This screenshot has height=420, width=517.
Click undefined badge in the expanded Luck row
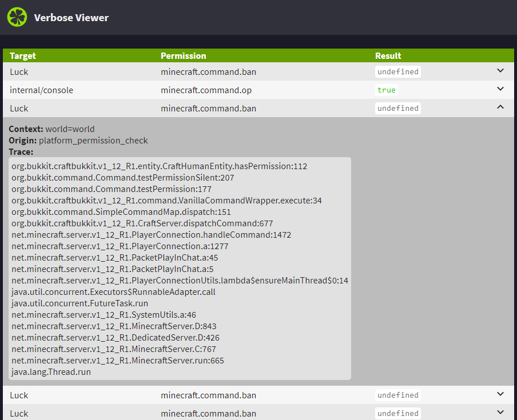397,108
